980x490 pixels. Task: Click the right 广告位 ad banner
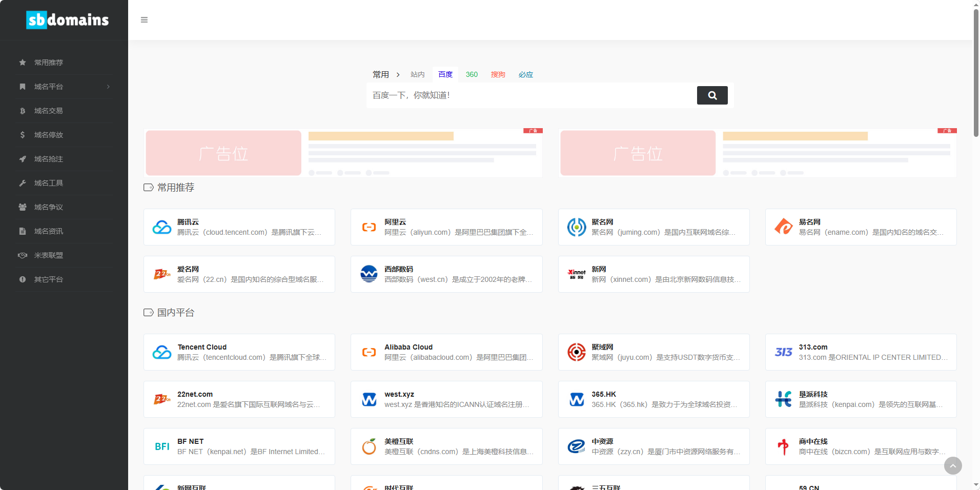(x=758, y=153)
